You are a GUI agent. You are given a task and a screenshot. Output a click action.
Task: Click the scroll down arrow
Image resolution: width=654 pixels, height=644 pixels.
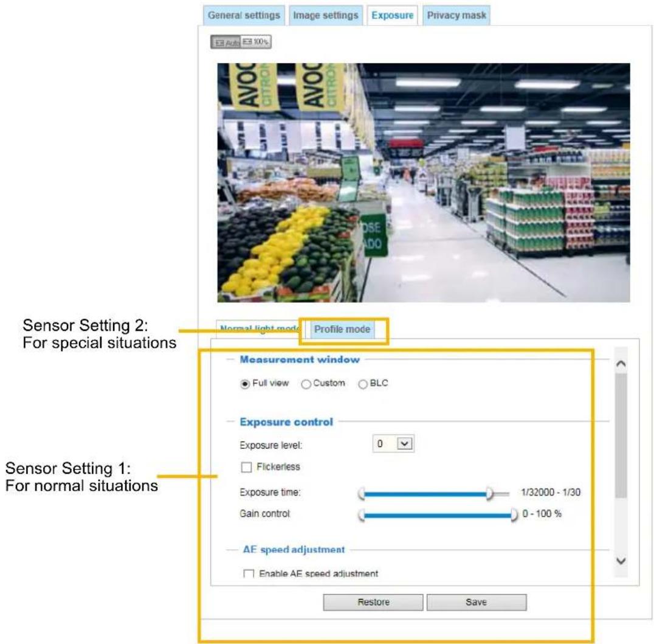pyautogui.click(x=621, y=561)
